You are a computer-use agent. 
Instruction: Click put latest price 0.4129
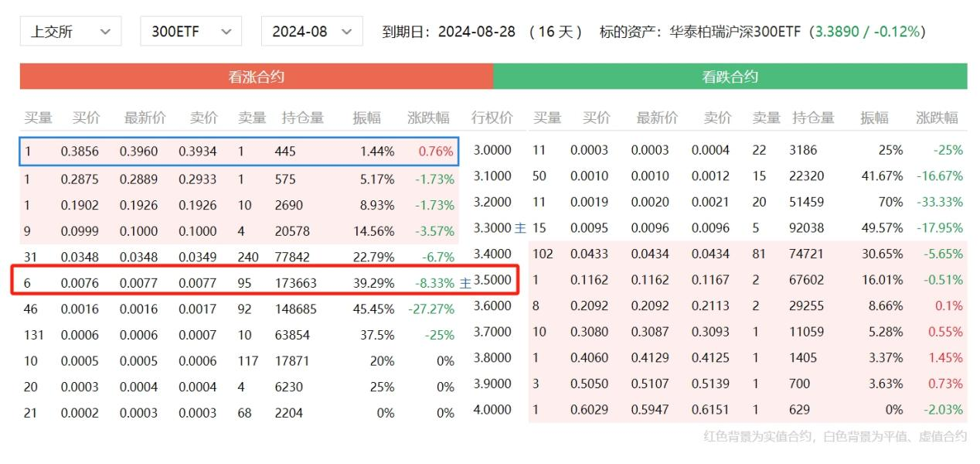(x=650, y=357)
